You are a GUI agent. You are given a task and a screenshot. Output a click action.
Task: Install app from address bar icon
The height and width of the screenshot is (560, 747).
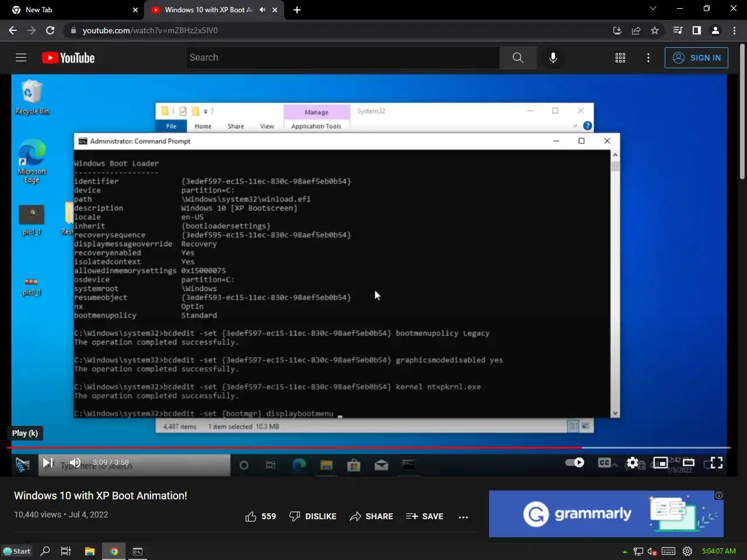coord(617,30)
